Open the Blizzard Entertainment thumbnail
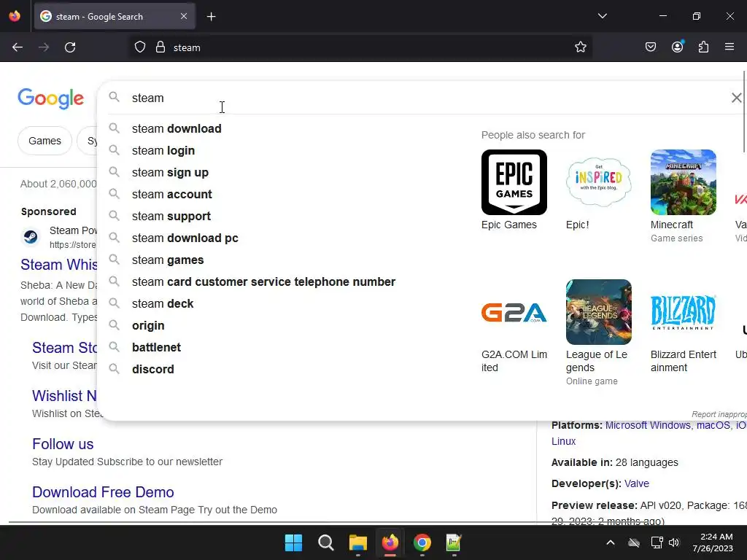The image size is (747, 560). (683, 312)
